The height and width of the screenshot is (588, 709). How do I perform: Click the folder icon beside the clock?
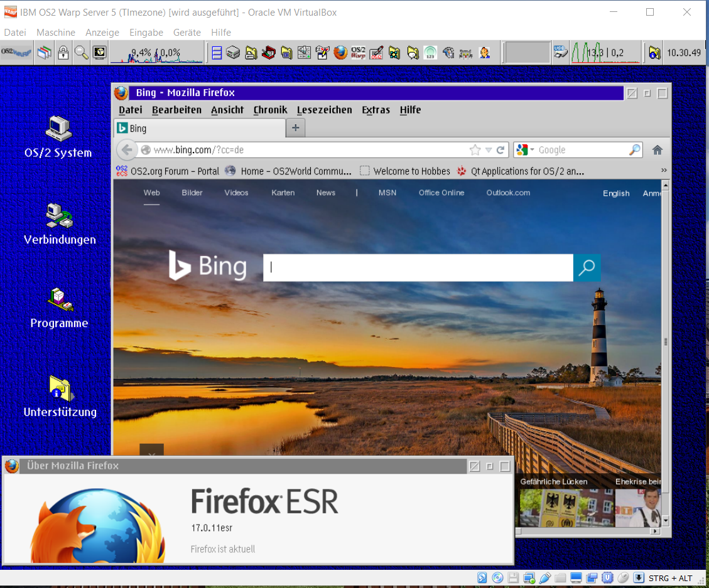(x=654, y=53)
